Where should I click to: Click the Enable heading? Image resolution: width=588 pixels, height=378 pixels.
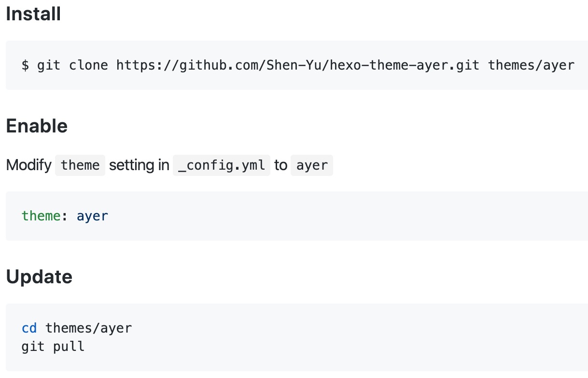coord(37,126)
